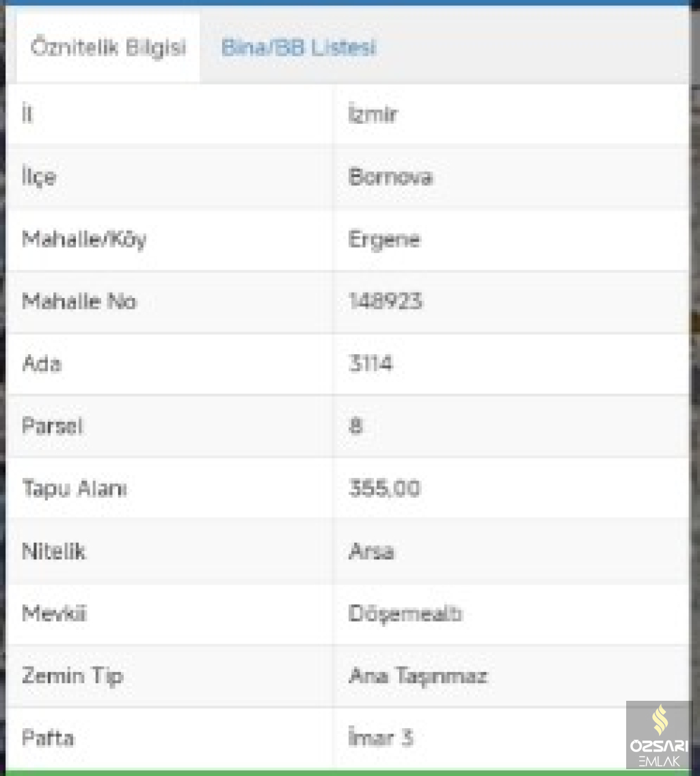Select the Ergene neighborhood value

click(384, 240)
